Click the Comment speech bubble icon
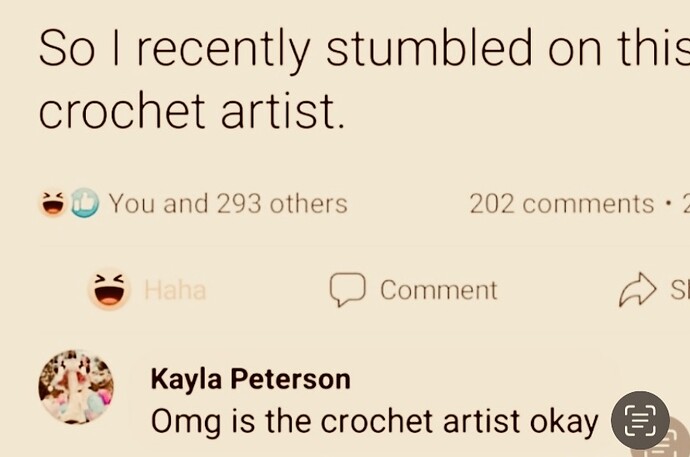This screenshot has width=690, height=457. pos(348,289)
